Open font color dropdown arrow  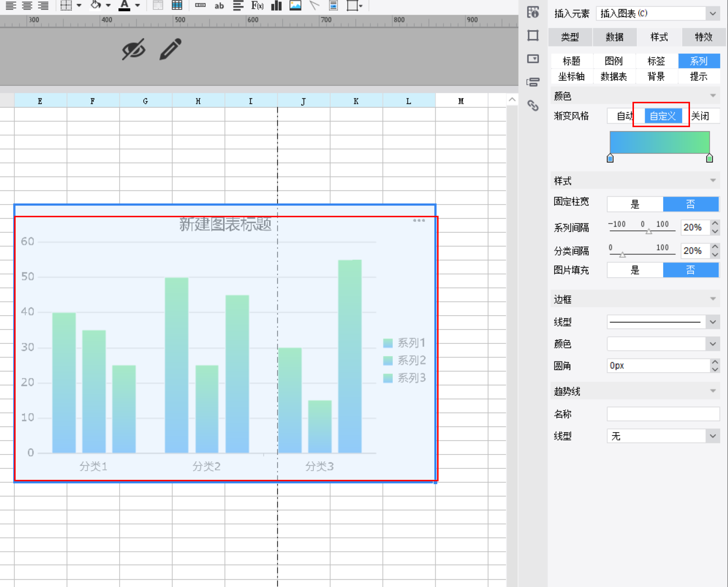[x=137, y=6]
